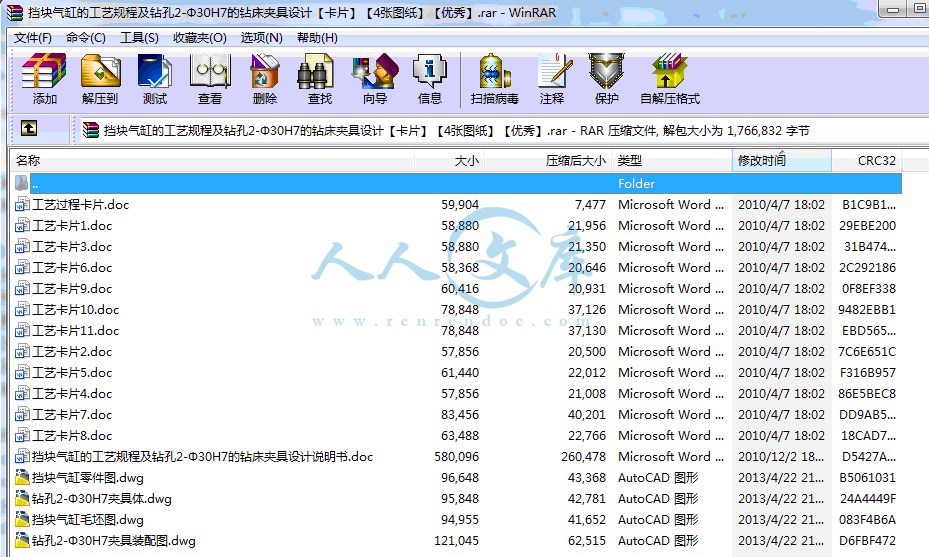Click the 扫描病毒 (Virus scan) icon
The image size is (929, 557).
495,71
